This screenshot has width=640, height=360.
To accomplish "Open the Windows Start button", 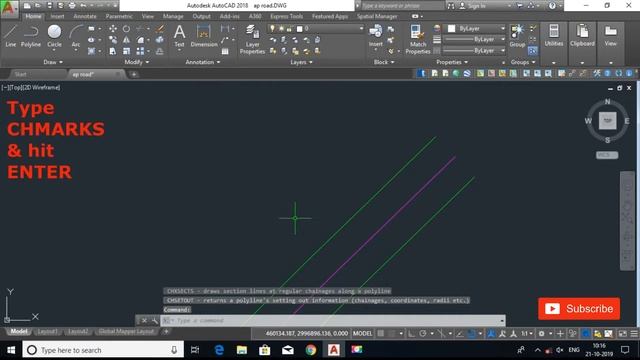I will [11, 350].
